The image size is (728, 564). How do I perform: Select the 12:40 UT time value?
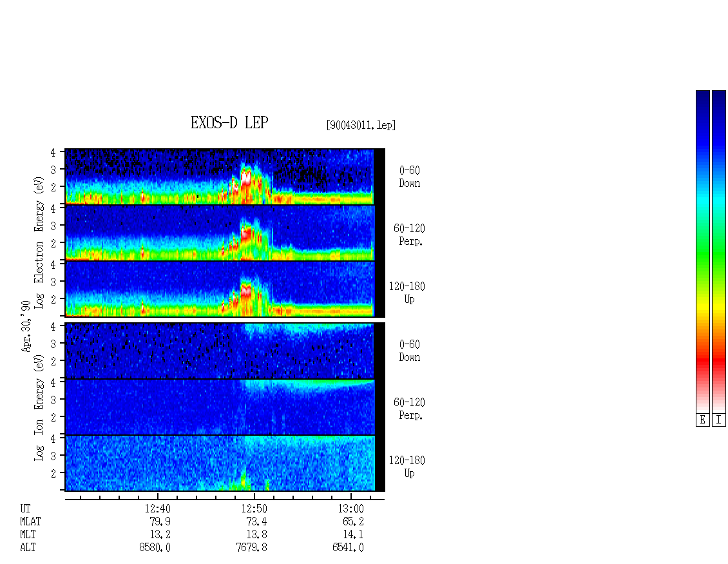click(158, 509)
